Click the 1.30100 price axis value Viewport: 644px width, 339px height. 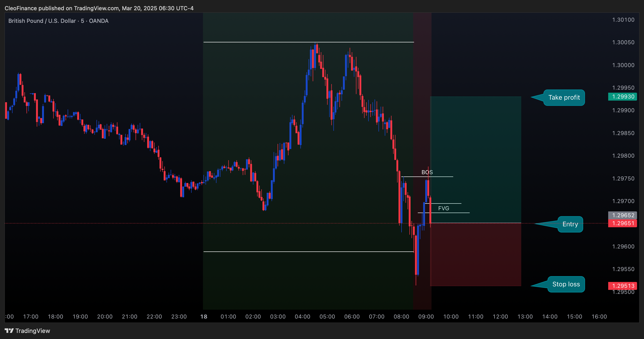623,20
